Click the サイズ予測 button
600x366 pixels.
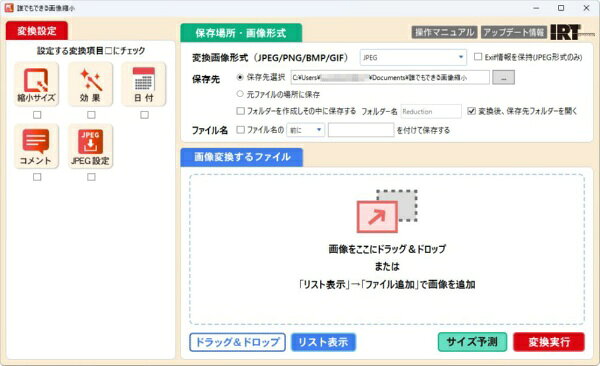tap(472, 342)
